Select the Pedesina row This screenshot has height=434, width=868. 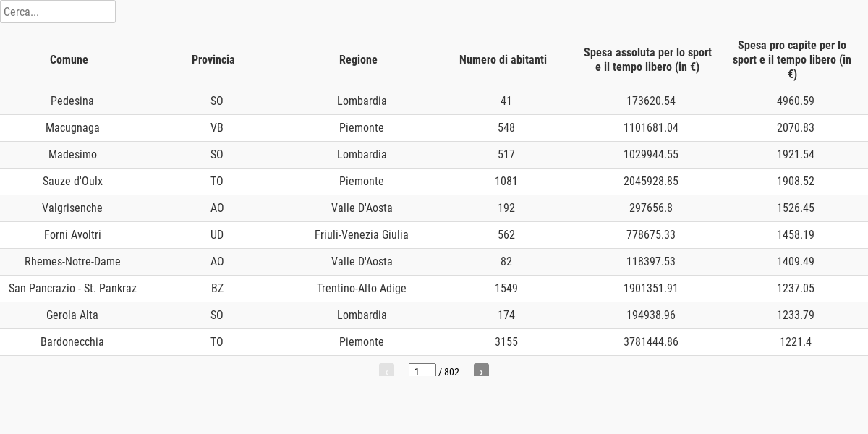(434, 101)
